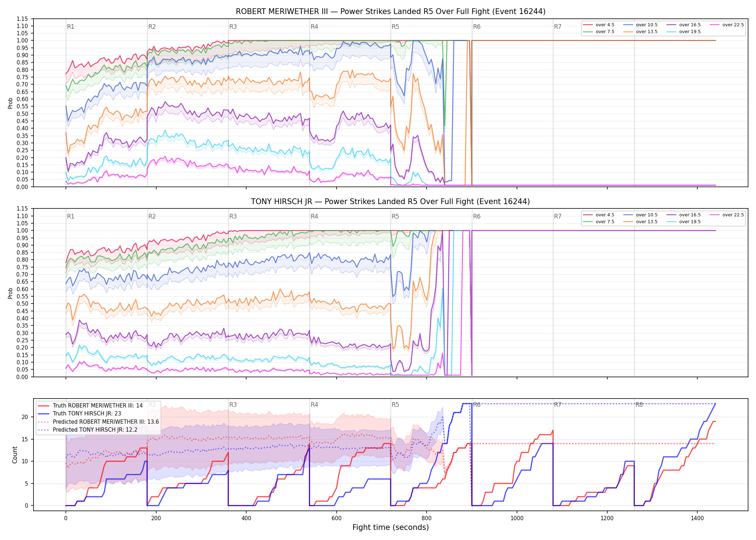This screenshot has width=756, height=540.
Task: Click the Robert Meriwether III chart title
Action: pos(391,12)
